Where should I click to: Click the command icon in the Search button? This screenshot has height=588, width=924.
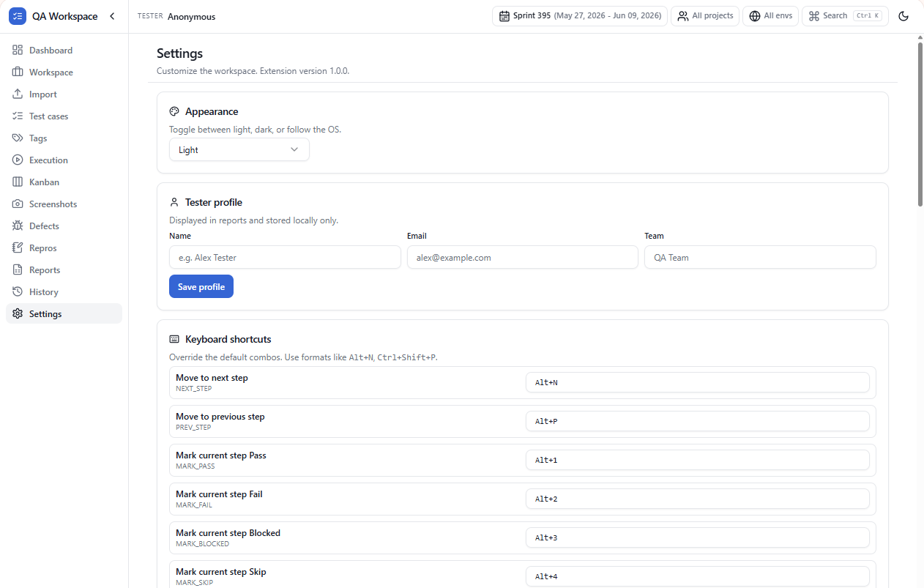(x=814, y=16)
